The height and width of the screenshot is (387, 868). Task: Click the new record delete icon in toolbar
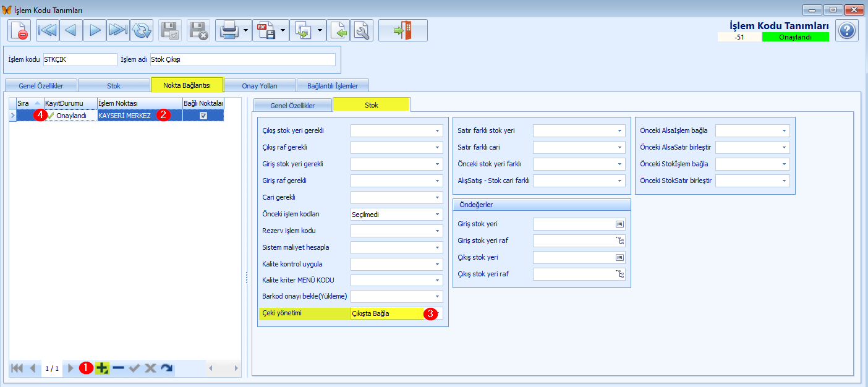pos(19,30)
